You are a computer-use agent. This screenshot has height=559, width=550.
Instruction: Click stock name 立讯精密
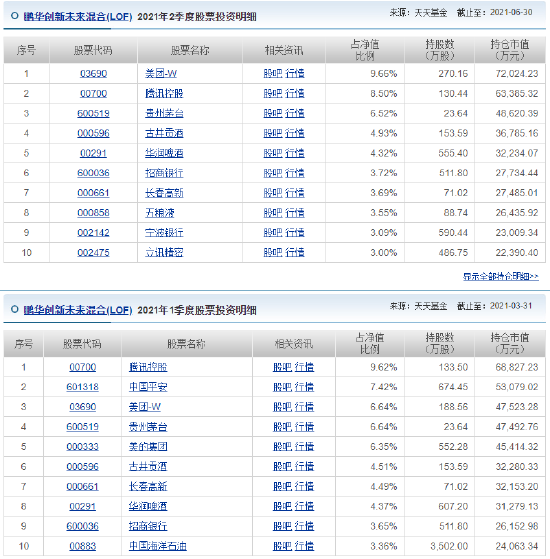coord(164,253)
